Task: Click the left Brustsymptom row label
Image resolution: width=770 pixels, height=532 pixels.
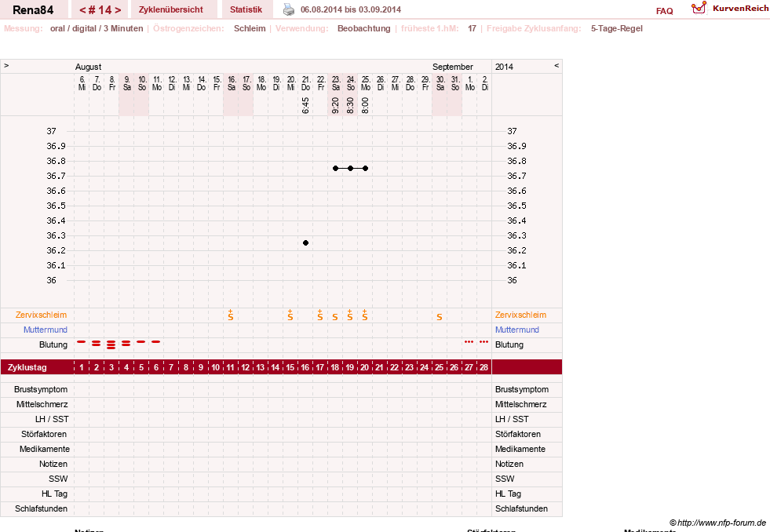Action: (41, 389)
